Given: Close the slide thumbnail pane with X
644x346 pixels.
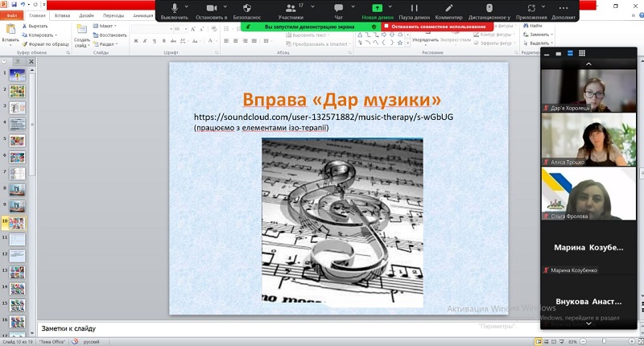Looking at the screenshot, I should (31, 62).
